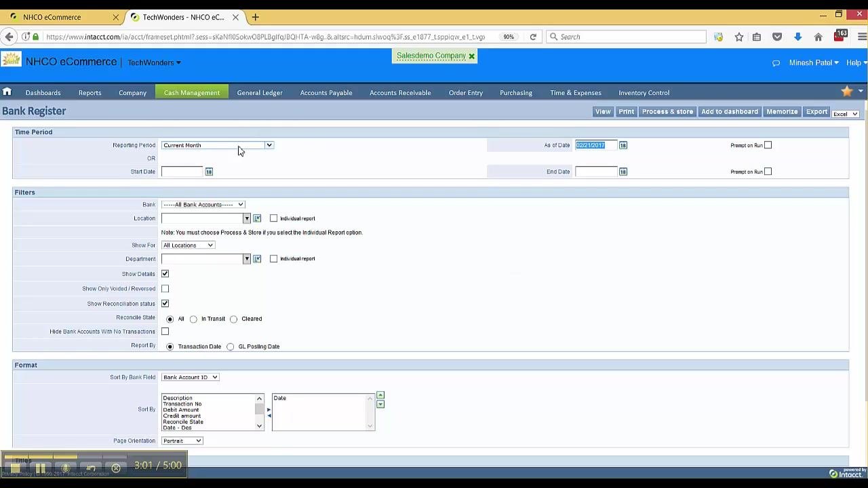
Task: Click the View button
Action: [603, 112]
